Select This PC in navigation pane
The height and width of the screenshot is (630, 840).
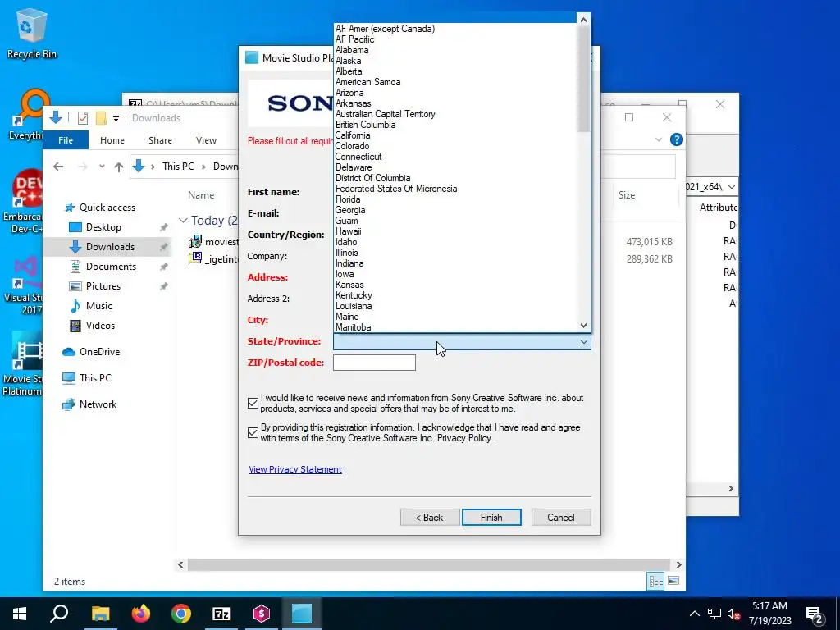[x=95, y=378]
